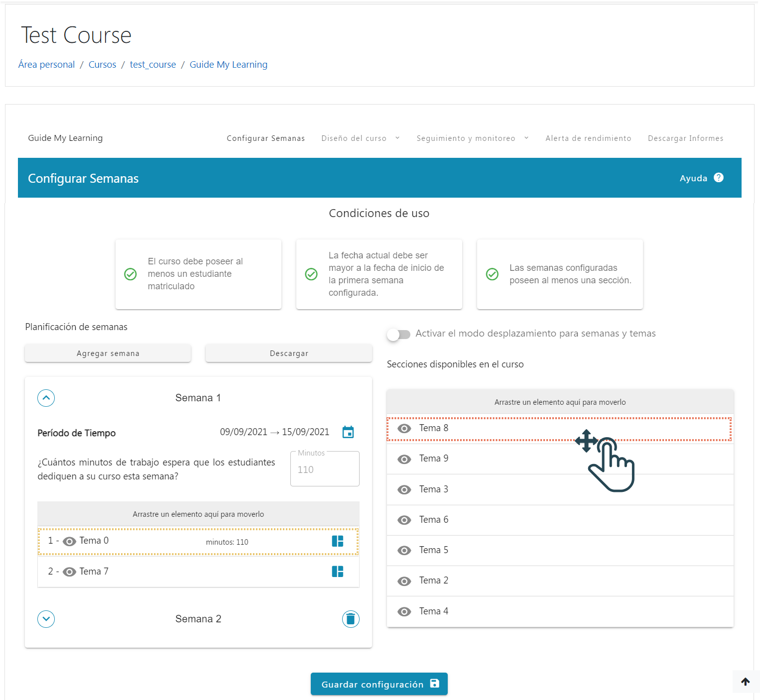Click the Test Course page heading
The image size is (760, 700).
tap(76, 35)
